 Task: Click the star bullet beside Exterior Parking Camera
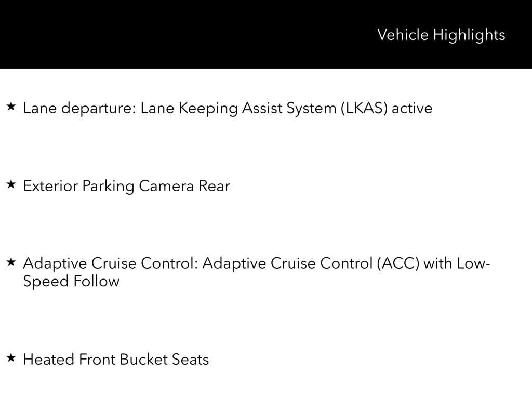pos(11,184)
